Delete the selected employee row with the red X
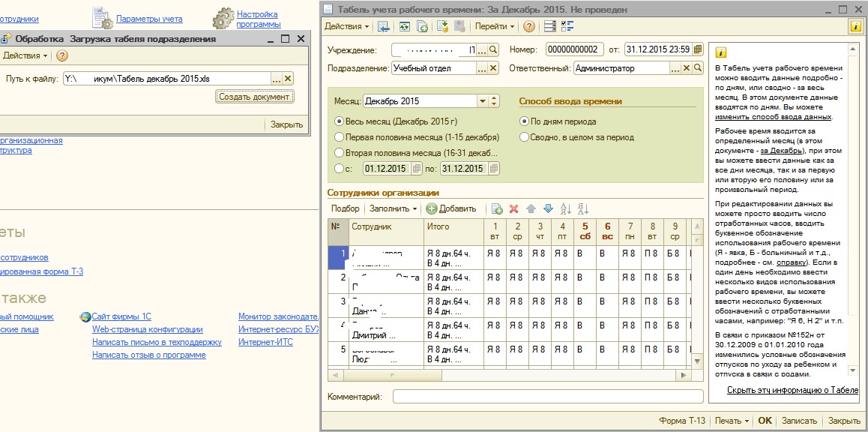This screenshot has width=868, height=432. (x=513, y=208)
